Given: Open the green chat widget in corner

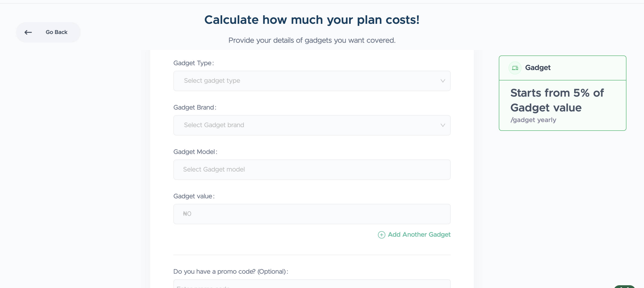Looking at the screenshot, I should click(624, 287).
